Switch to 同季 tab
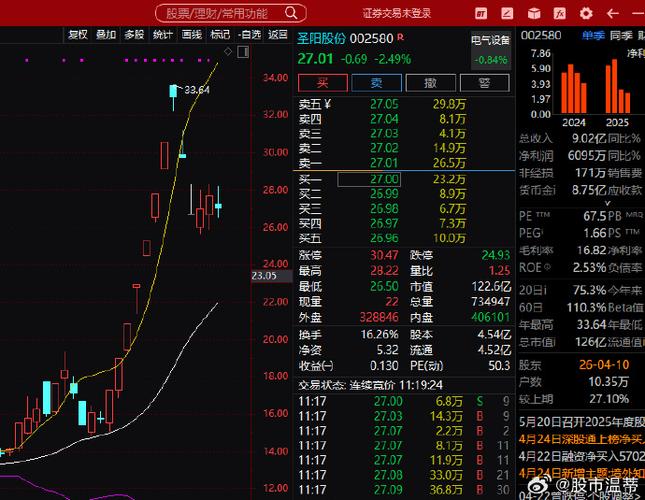The image size is (645, 500). (621, 35)
